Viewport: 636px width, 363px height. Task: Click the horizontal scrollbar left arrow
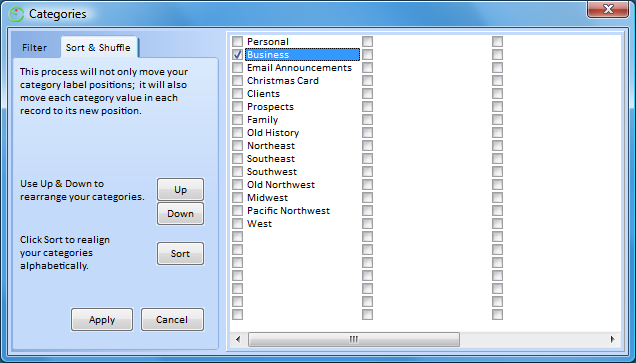point(238,339)
